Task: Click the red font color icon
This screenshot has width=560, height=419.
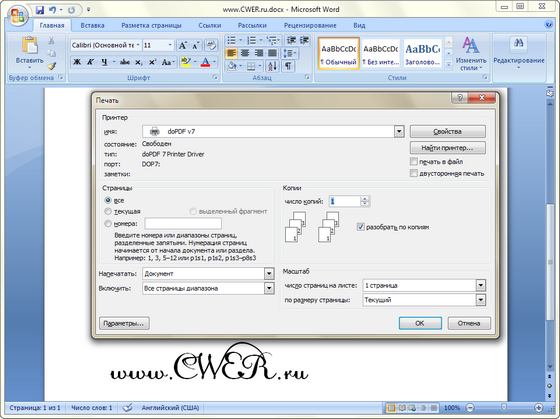Action: click(205, 62)
